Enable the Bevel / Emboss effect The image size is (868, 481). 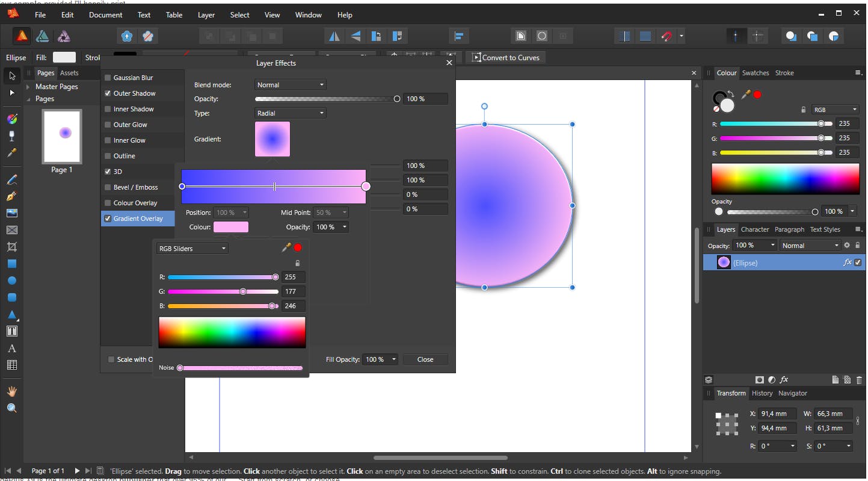108,187
